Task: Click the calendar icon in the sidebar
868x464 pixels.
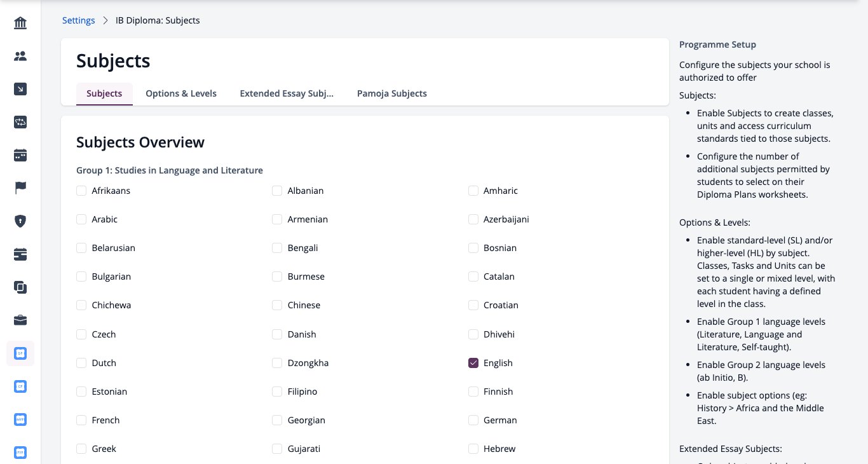Action: tap(20, 155)
